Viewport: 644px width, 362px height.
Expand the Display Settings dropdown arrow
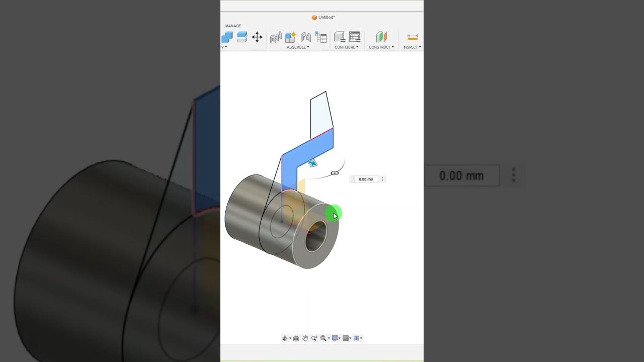click(340, 338)
